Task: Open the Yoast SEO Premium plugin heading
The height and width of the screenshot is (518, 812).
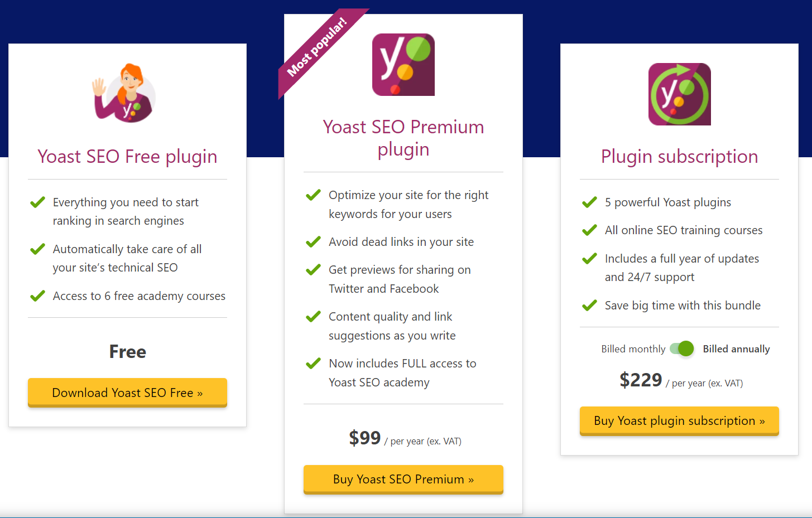Action: 403,138
